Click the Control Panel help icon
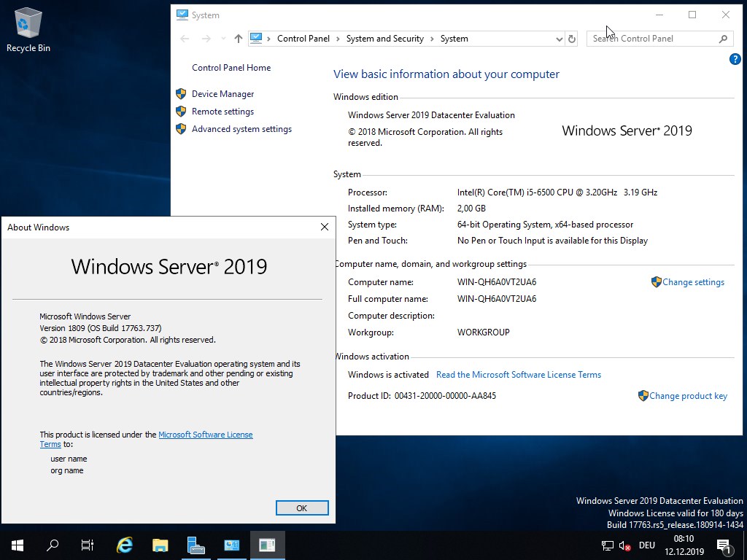The width and height of the screenshot is (747, 560). coord(735,59)
